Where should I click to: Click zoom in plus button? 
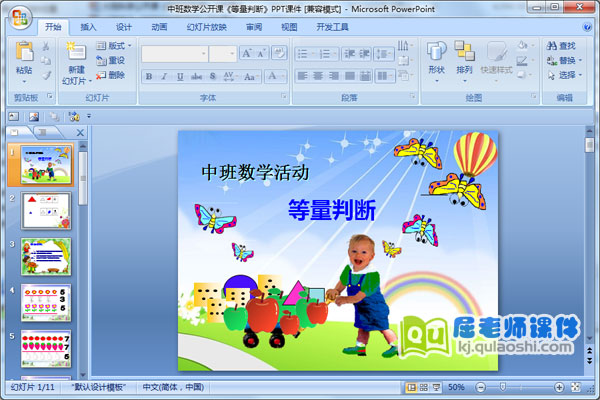(559, 388)
